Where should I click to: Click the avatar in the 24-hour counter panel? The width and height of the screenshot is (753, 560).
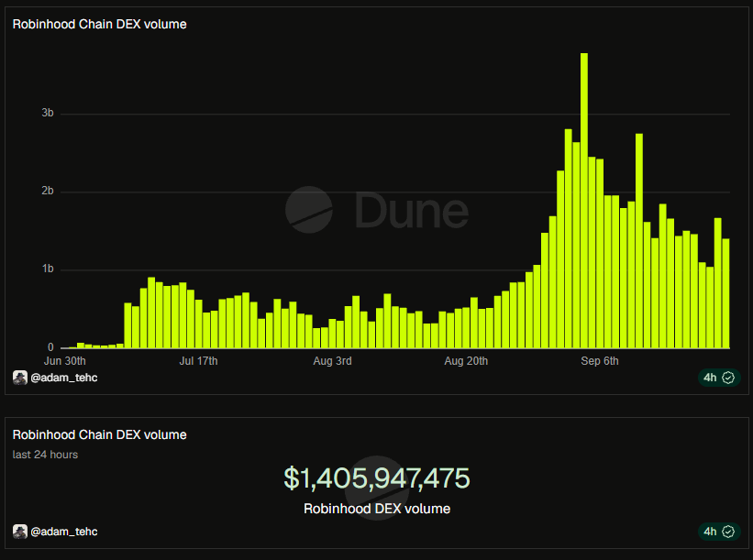pyautogui.click(x=19, y=532)
